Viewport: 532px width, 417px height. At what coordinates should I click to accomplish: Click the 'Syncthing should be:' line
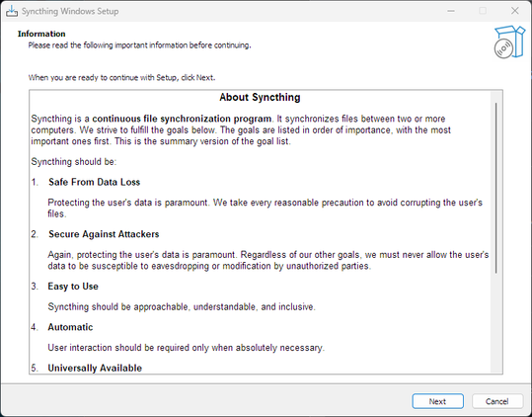74,162
